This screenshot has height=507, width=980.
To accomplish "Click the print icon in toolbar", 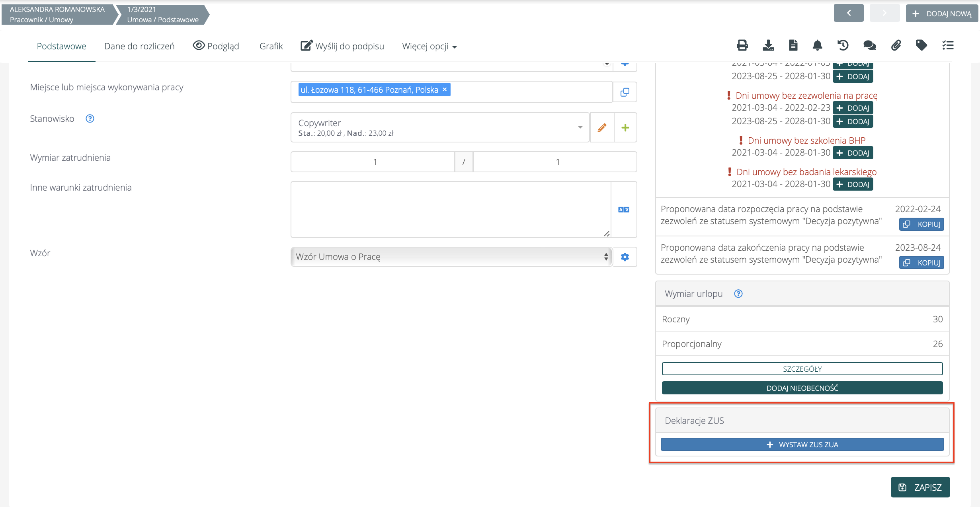I will 742,45.
